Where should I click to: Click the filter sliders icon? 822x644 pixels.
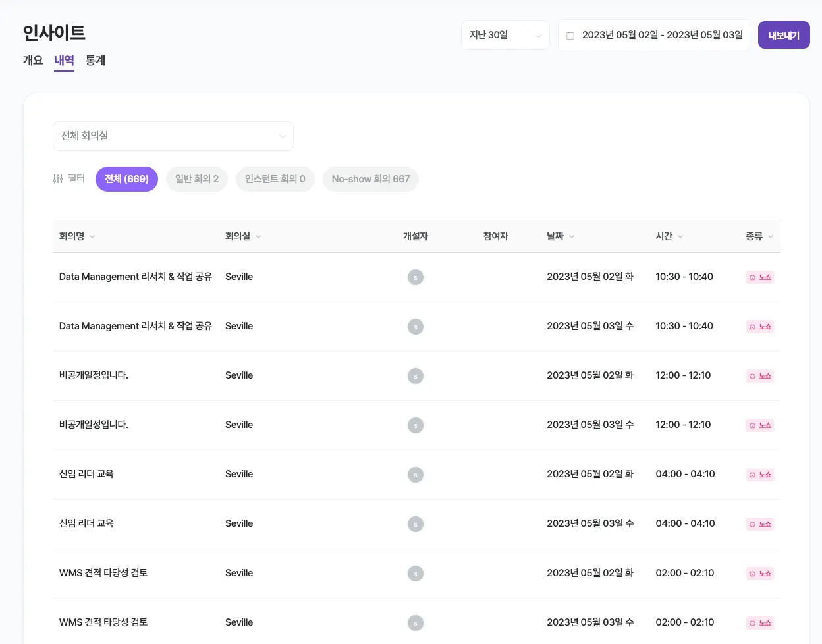(58, 178)
